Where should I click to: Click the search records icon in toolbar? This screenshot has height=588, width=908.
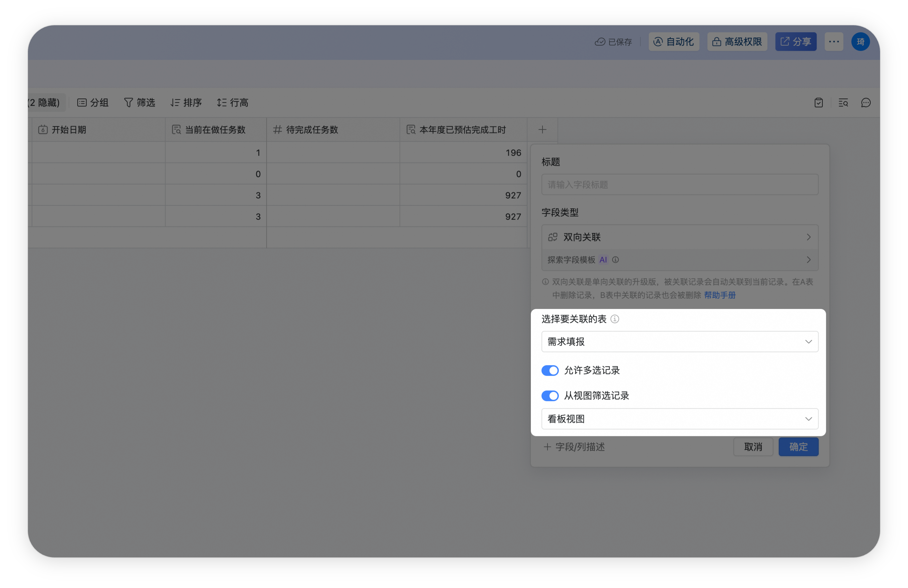point(843,102)
